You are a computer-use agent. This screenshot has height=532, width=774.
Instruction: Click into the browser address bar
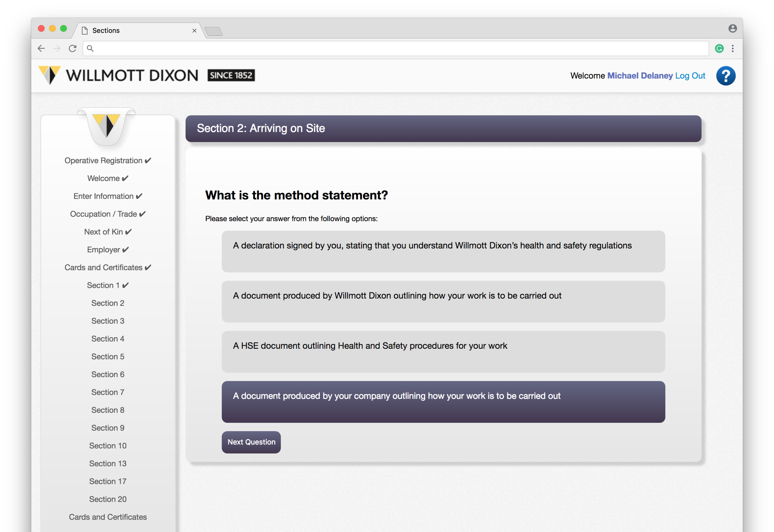[x=395, y=49]
